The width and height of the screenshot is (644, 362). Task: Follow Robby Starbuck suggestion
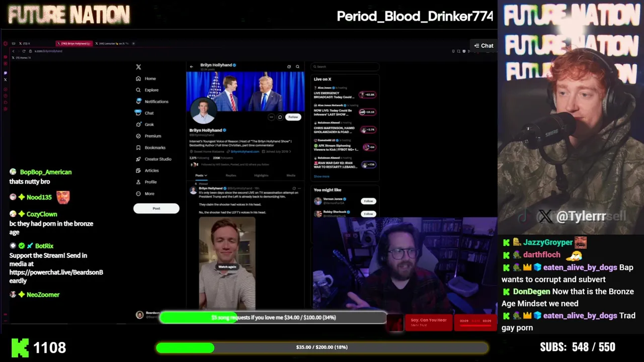pos(368,214)
